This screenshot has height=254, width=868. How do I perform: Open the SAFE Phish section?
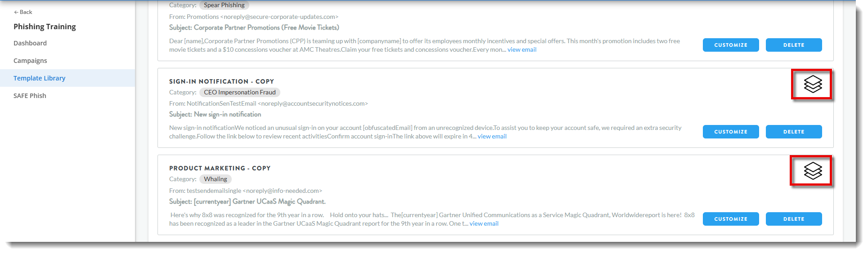click(x=30, y=96)
